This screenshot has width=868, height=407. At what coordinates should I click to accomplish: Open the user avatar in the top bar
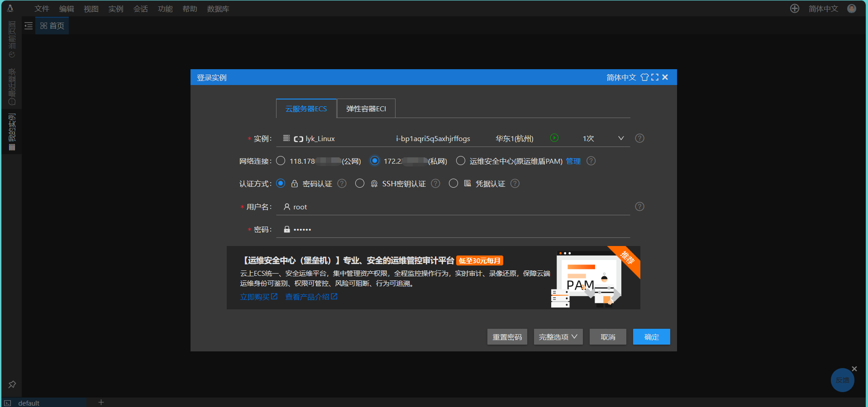[x=852, y=9]
